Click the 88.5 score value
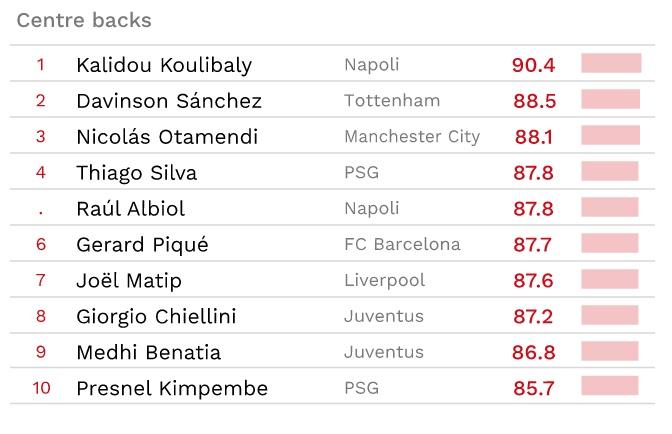Viewport: 672px width, 434px height. [x=534, y=101]
